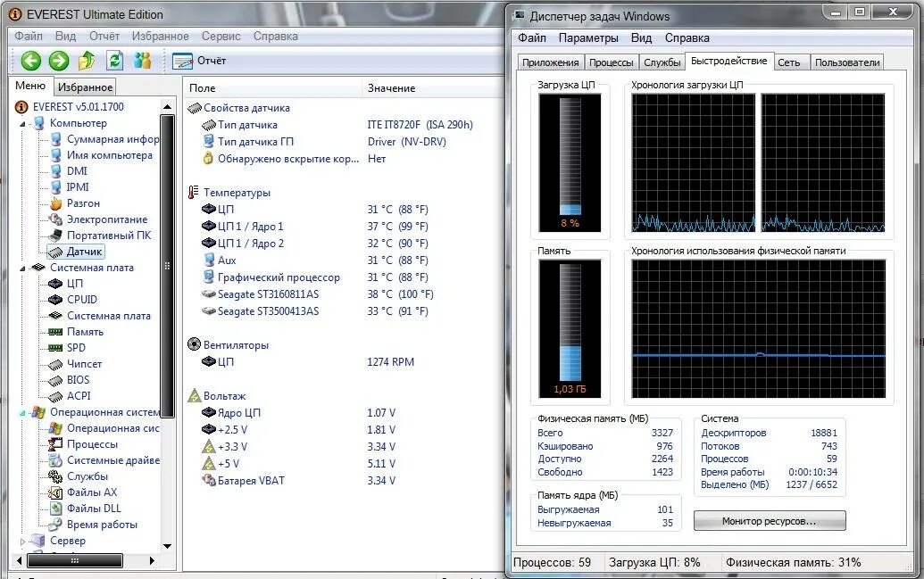
Task: Open the EVEREST Файл menu
Action: pyautogui.click(x=29, y=36)
